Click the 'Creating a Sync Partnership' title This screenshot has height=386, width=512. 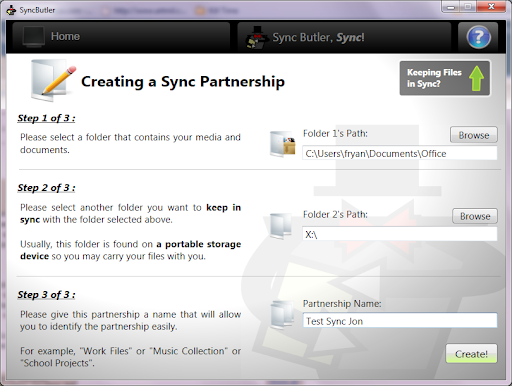[x=183, y=82]
